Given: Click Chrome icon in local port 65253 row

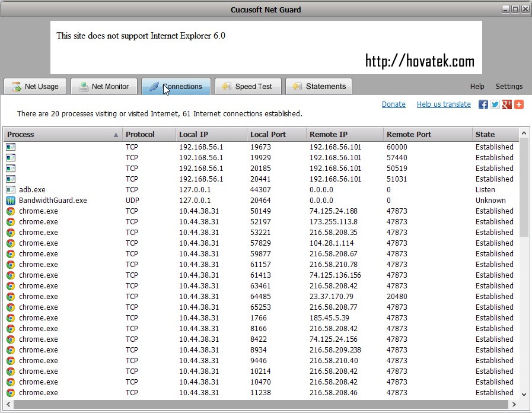Looking at the screenshot, I should 11,307.
